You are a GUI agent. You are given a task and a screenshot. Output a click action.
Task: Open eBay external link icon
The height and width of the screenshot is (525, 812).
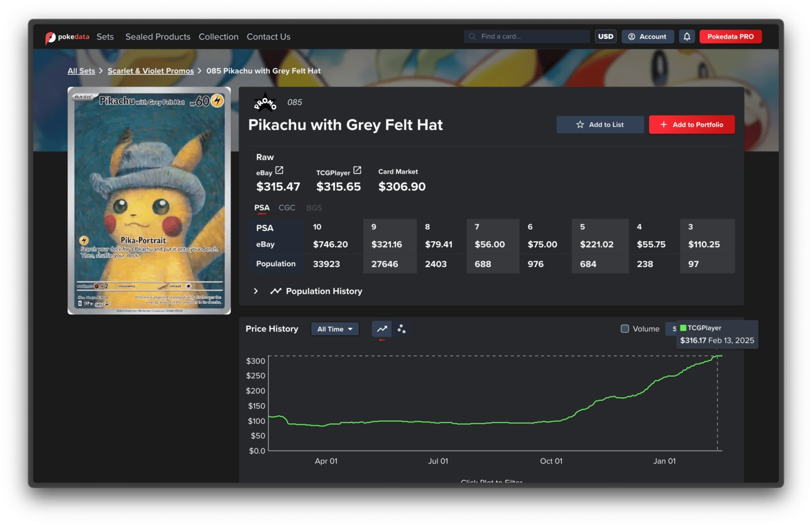[279, 170]
